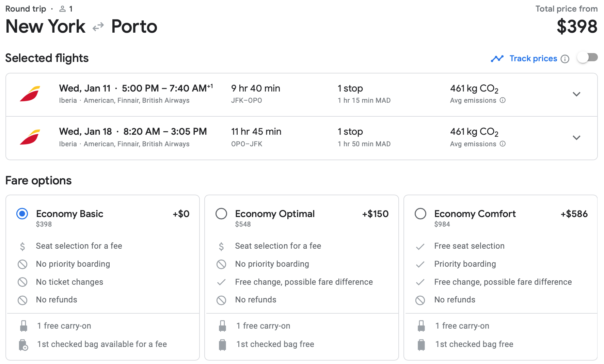Select the Economy Optimal fare radio button

click(221, 214)
